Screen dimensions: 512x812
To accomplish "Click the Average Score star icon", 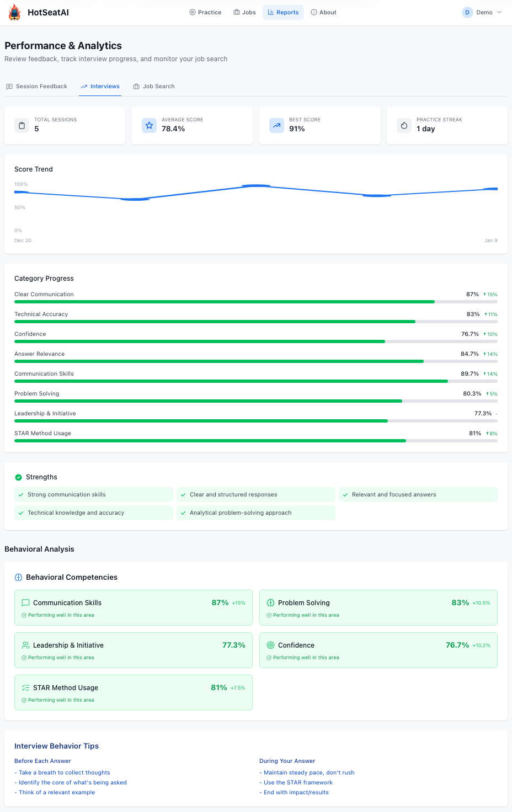I will tap(149, 126).
